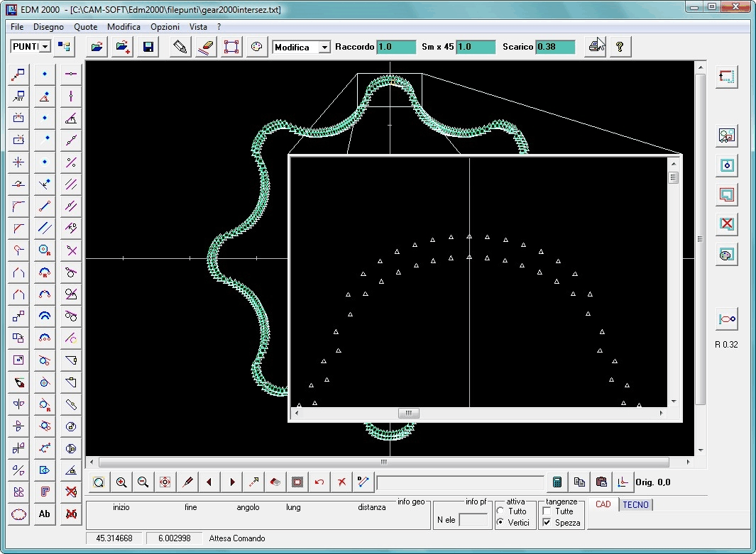Click the 'Orig. 0,0' label
The image size is (756, 554).
point(653,482)
